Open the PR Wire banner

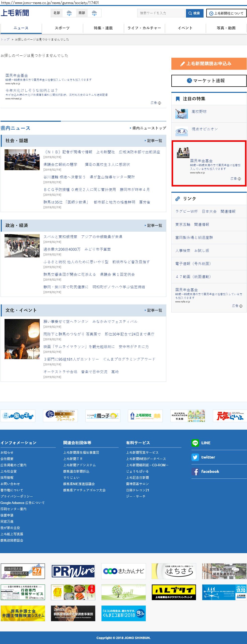[x=73, y=571]
